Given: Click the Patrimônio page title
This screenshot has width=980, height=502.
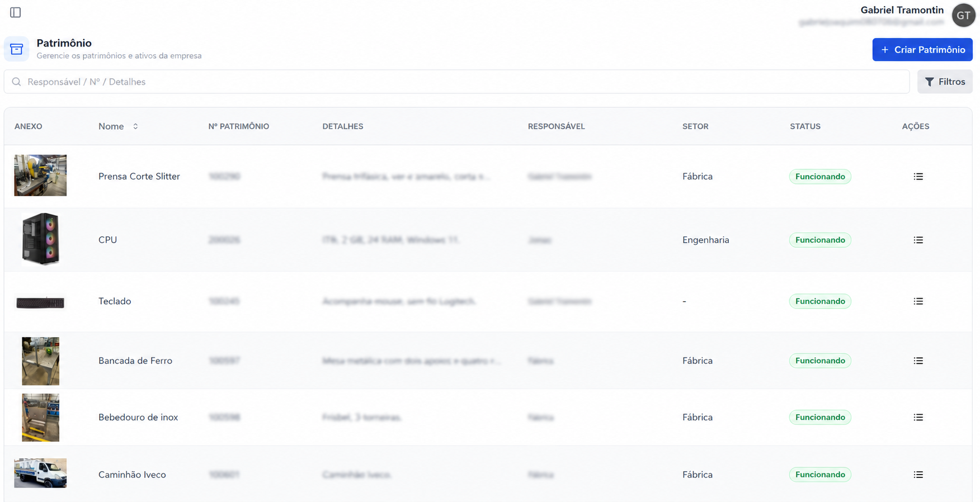Looking at the screenshot, I should 64,43.
